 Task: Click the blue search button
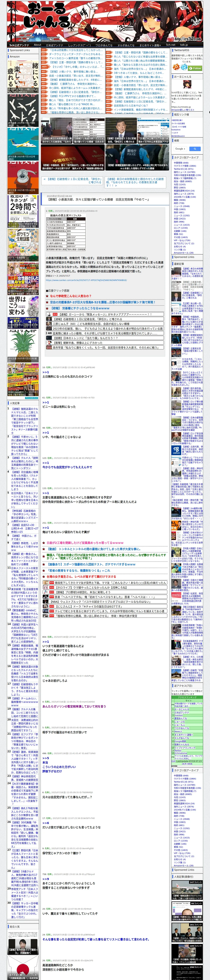(195, 149)
